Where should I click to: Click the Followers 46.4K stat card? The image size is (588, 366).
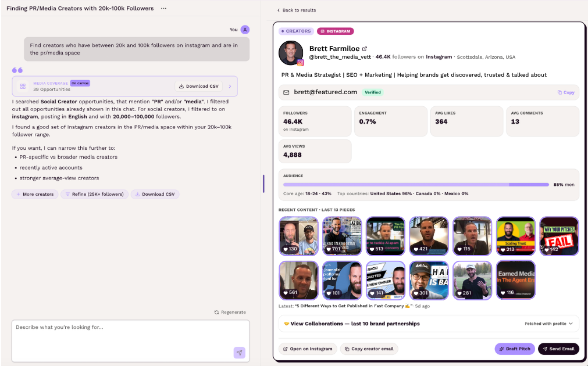click(x=315, y=121)
